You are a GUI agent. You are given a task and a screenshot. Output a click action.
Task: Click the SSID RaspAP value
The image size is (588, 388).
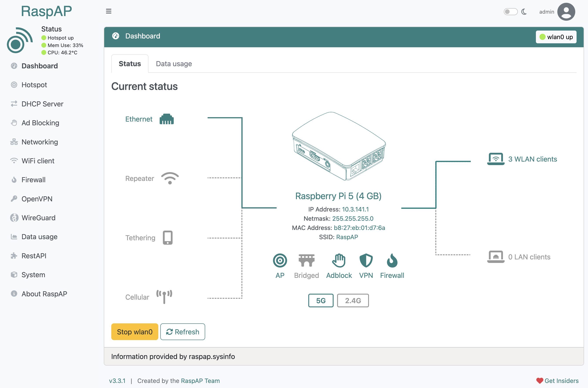(347, 237)
